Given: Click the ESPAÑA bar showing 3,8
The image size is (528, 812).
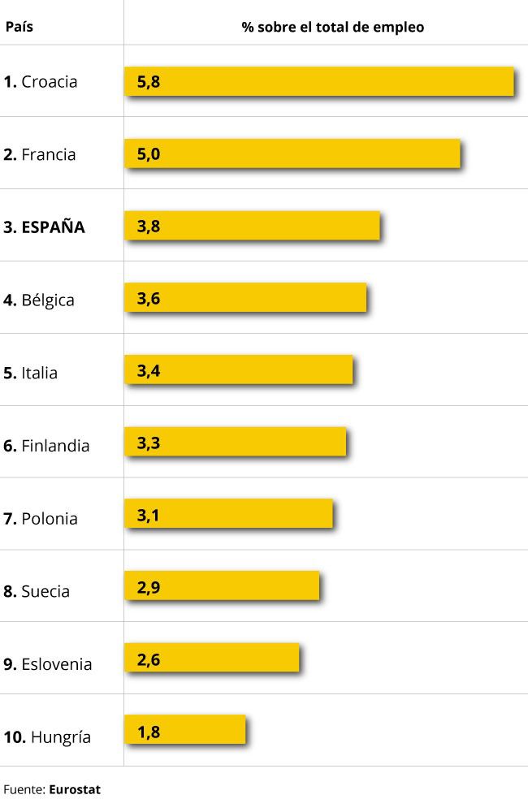Looking at the screenshot, I should (x=253, y=226).
